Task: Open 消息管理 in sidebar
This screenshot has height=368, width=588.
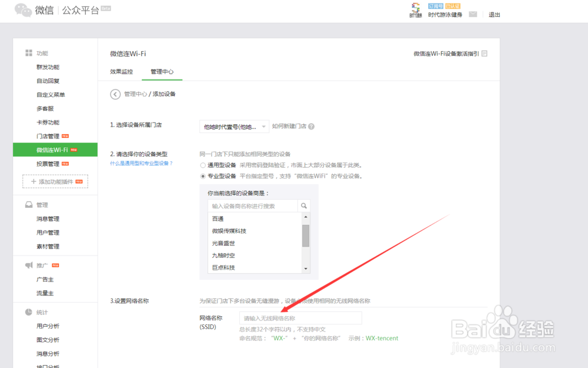Action: click(x=48, y=219)
